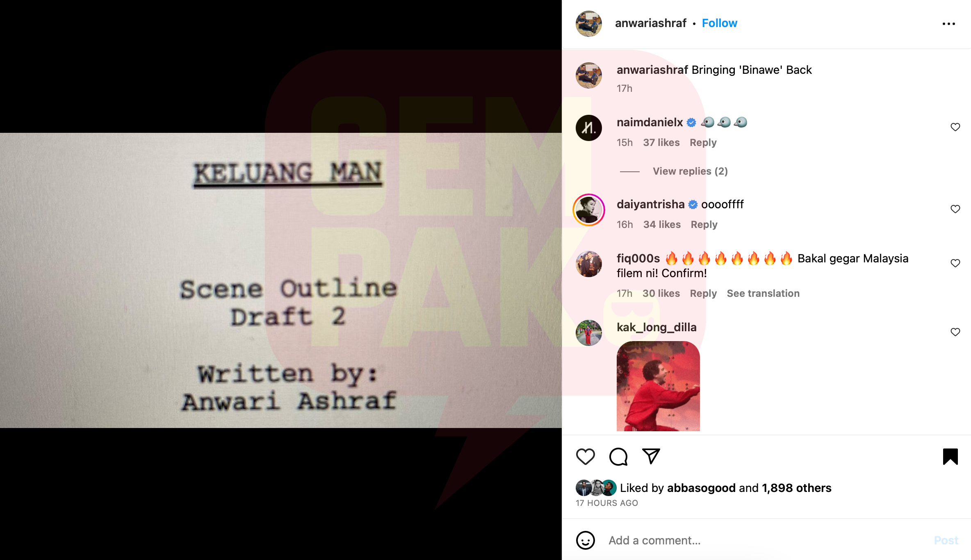Screen dimensions: 971x560
Task: Open daiyantrisha's story avatar
Action: [x=589, y=210]
